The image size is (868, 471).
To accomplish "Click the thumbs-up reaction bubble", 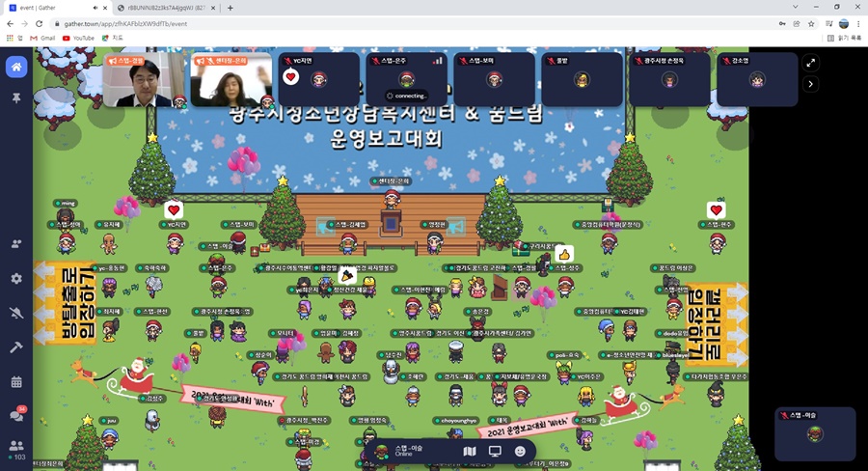I will (564, 255).
